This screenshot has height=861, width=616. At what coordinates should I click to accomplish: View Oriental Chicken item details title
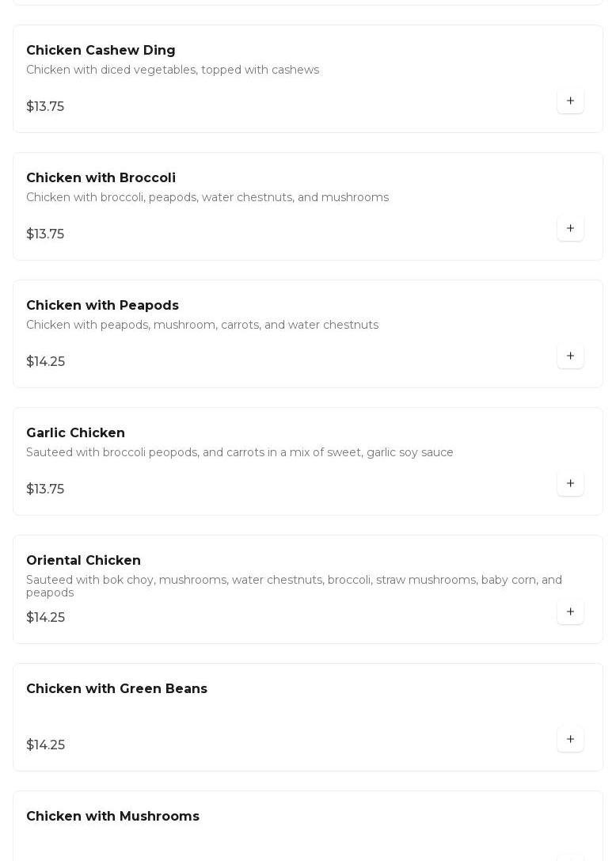(x=83, y=560)
